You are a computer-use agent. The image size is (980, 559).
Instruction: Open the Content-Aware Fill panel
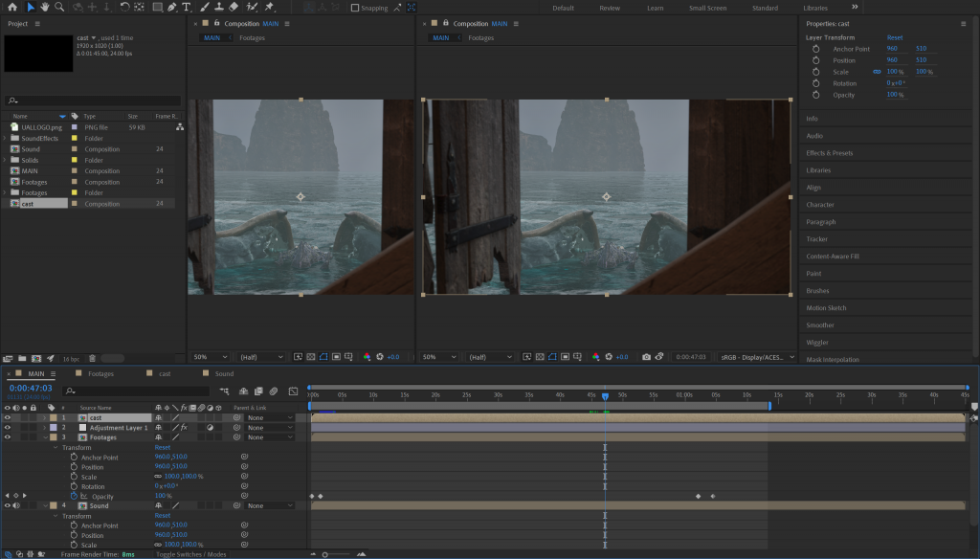[x=833, y=257]
